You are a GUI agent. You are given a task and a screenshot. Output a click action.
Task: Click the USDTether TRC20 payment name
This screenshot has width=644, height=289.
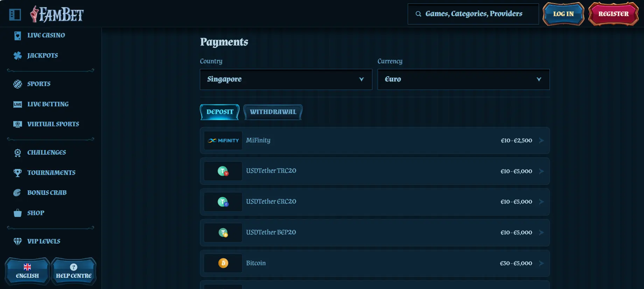271,171
